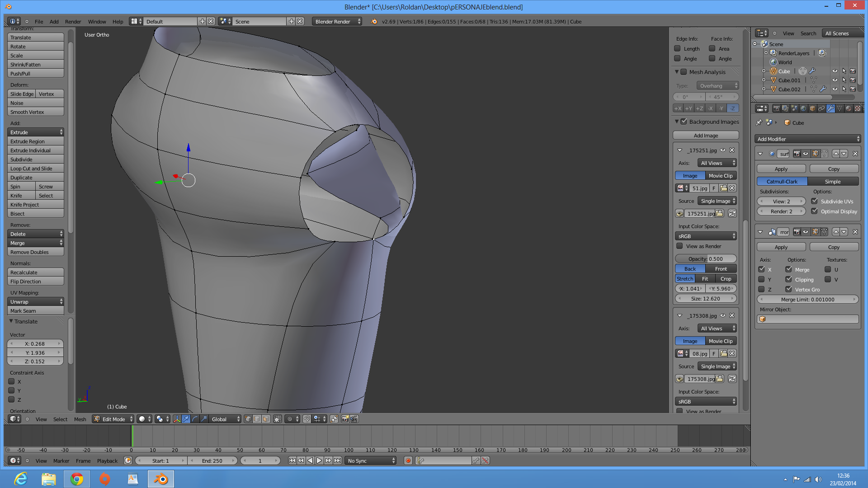
Task: Click the OpenGL render camera icon
Action: tap(345, 419)
